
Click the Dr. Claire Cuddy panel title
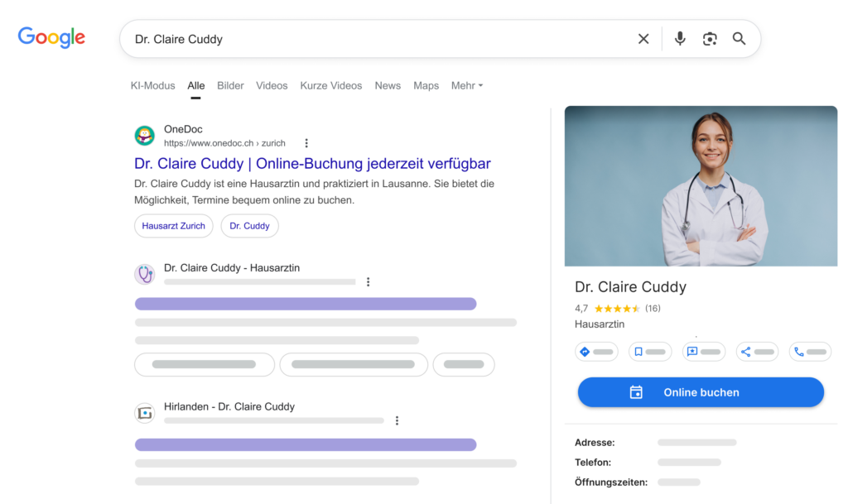point(630,287)
